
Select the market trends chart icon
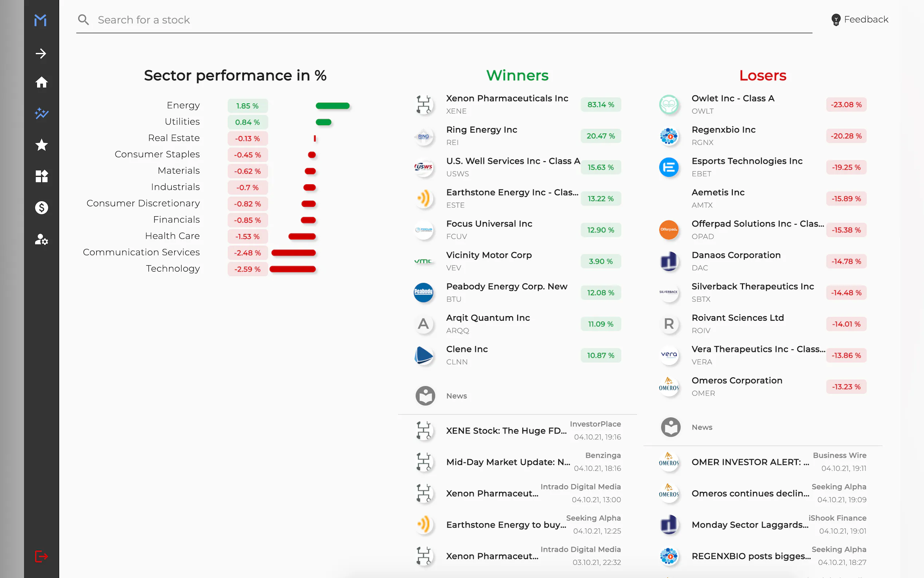[41, 114]
